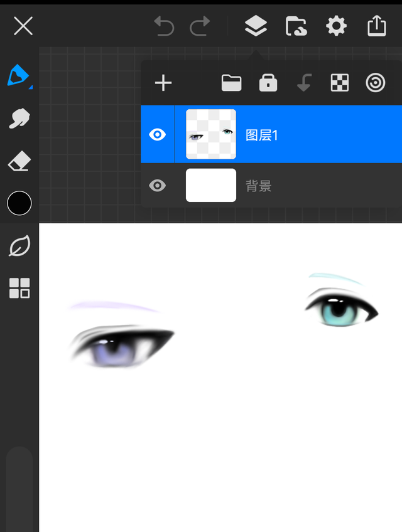The width and height of the screenshot is (402, 532).
Task: Click the 图层1 layer thumbnail
Action: coord(211,134)
